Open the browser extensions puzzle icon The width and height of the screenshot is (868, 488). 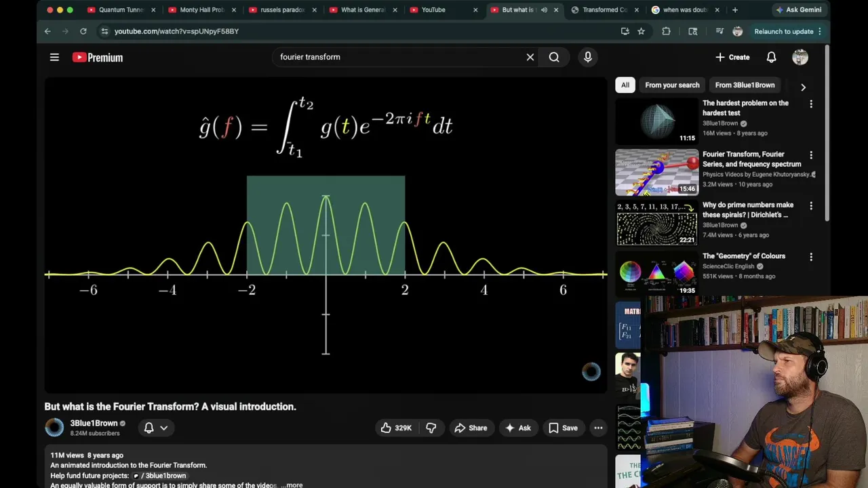pyautogui.click(x=666, y=31)
